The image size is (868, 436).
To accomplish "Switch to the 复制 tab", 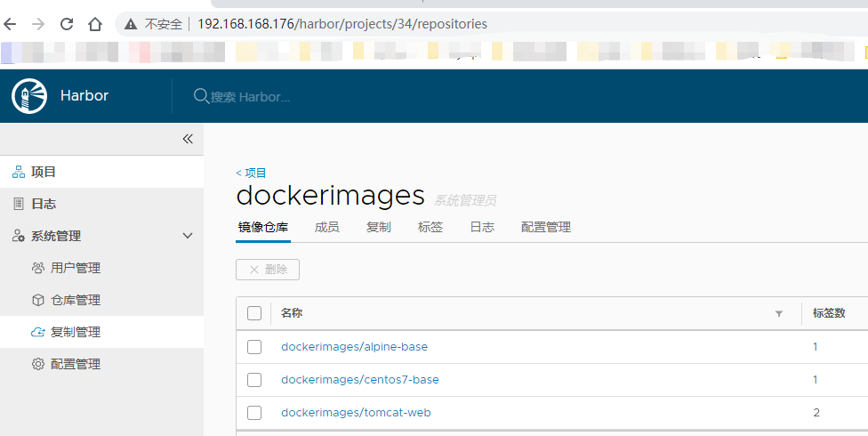I will coord(379,227).
